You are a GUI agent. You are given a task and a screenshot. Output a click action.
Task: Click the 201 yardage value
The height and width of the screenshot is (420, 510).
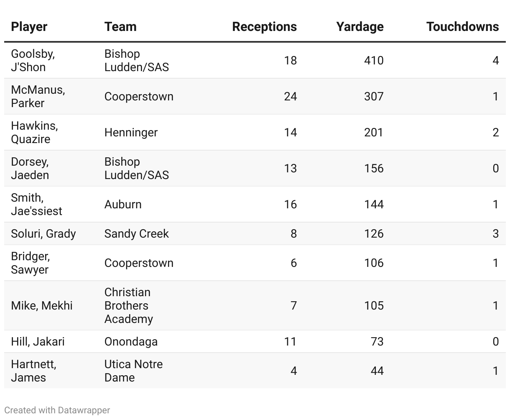tap(373, 132)
